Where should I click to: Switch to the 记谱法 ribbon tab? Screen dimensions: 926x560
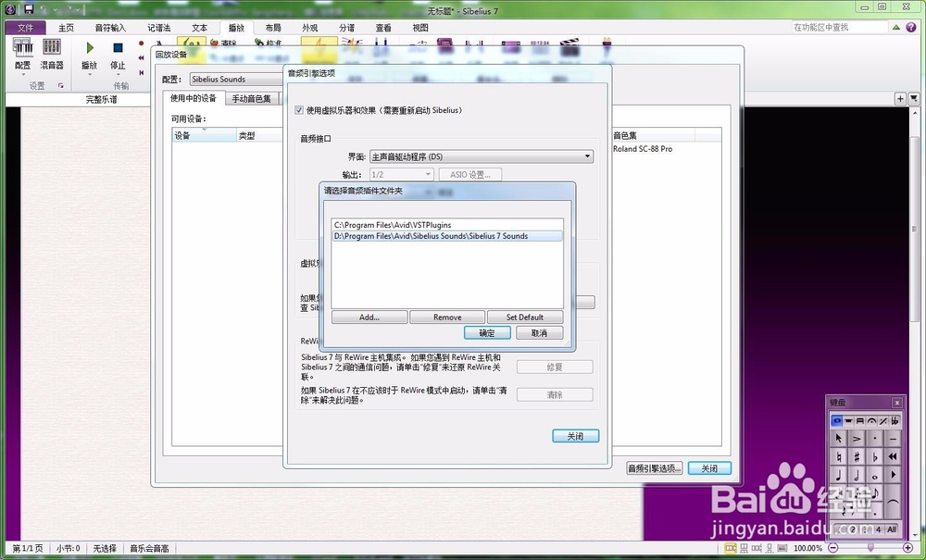159,28
